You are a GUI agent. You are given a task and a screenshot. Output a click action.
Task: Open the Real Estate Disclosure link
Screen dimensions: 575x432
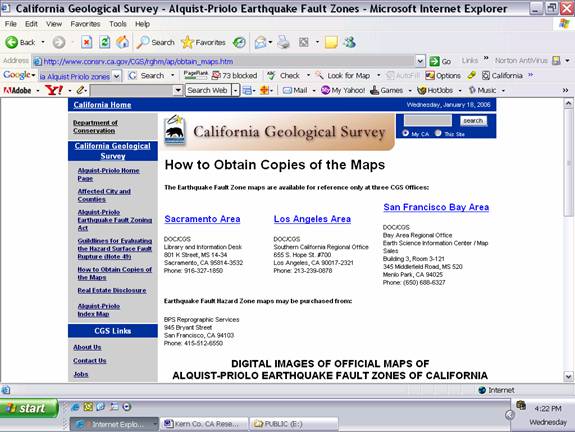pyautogui.click(x=111, y=290)
